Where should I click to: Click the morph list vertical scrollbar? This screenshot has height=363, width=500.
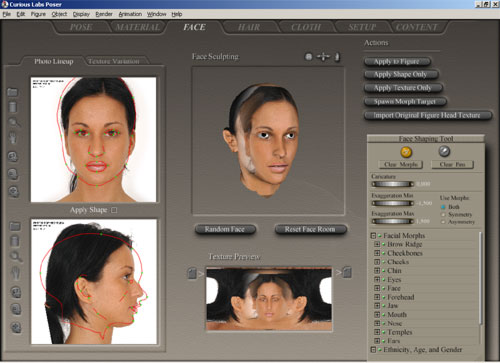pyautogui.click(x=481, y=278)
